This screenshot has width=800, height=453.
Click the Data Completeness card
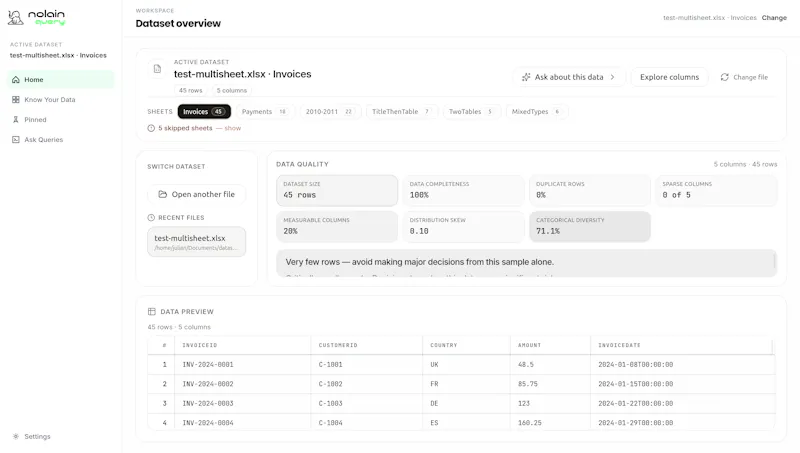(463, 190)
